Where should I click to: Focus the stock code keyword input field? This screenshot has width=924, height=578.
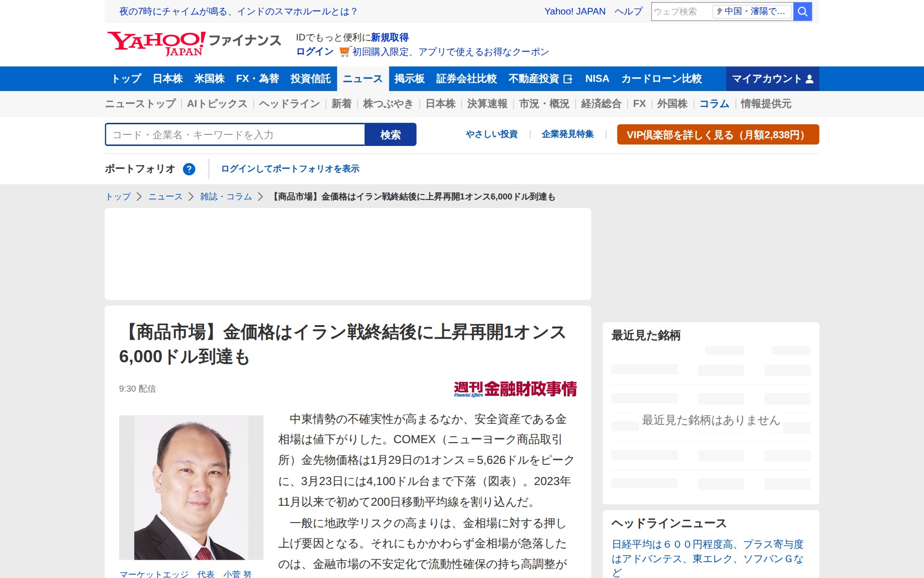coord(235,135)
